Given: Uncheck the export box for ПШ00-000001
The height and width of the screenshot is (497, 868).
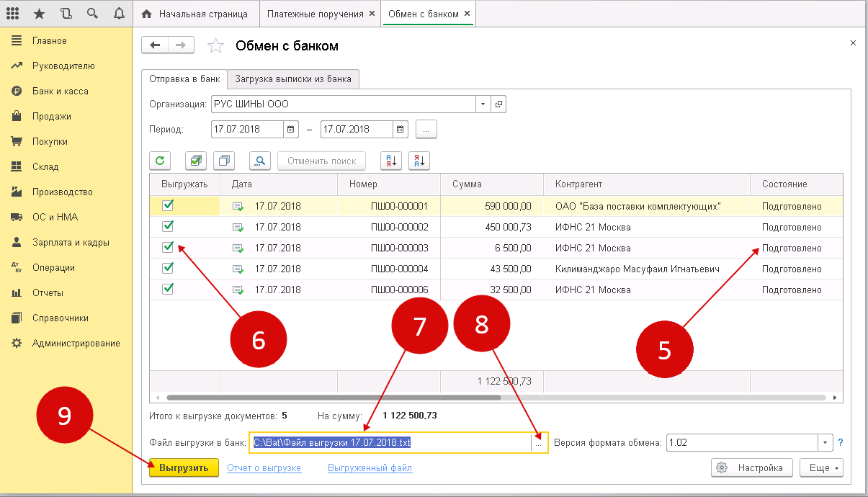Looking at the screenshot, I should (x=168, y=205).
